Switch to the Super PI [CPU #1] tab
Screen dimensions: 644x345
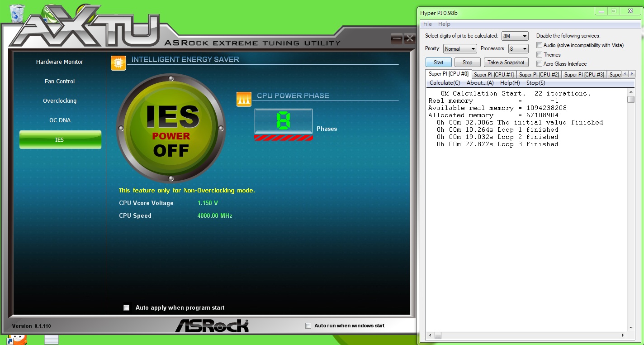494,75
